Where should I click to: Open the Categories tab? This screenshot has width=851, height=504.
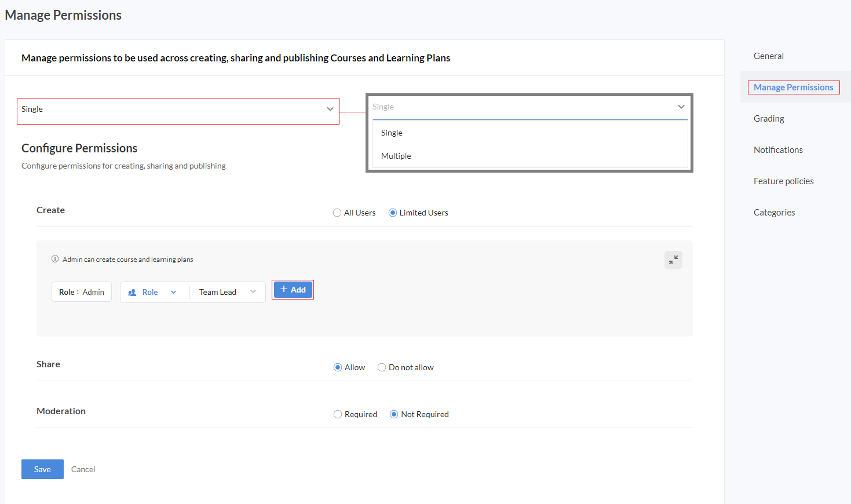pos(774,213)
